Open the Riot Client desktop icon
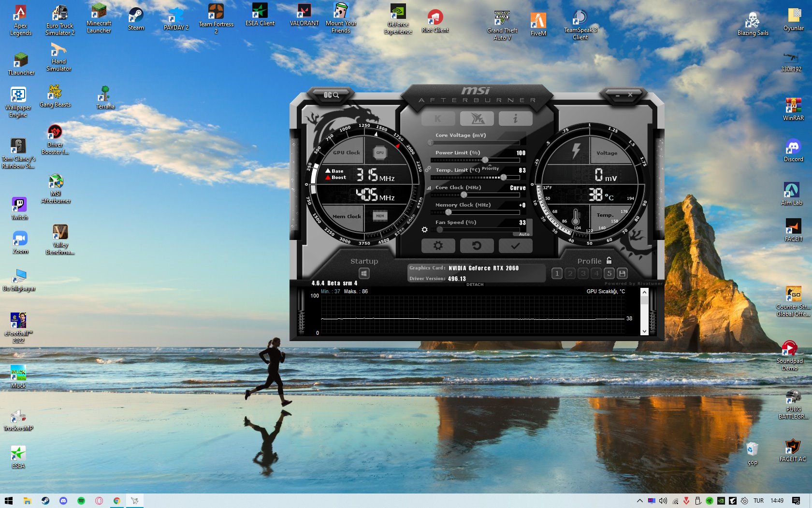 tap(435, 21)
